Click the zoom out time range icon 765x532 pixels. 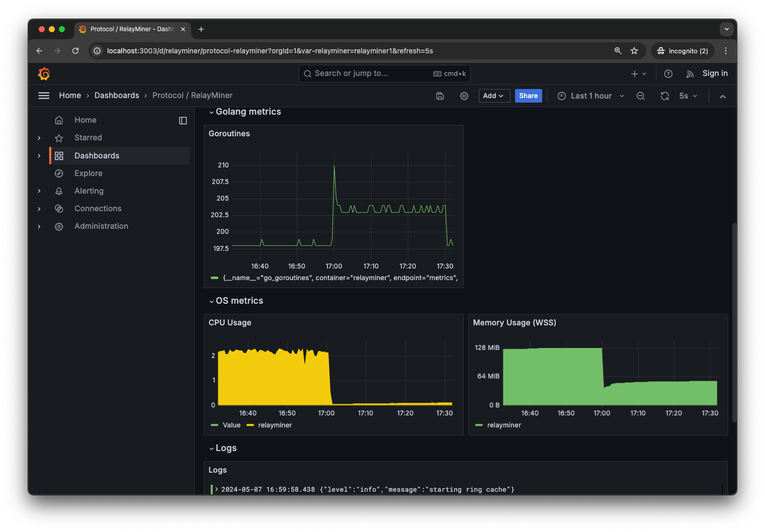tap(641, 96)
